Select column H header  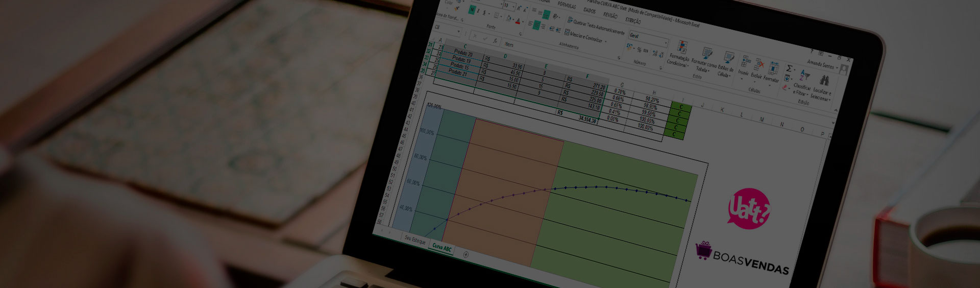point(654,92)
